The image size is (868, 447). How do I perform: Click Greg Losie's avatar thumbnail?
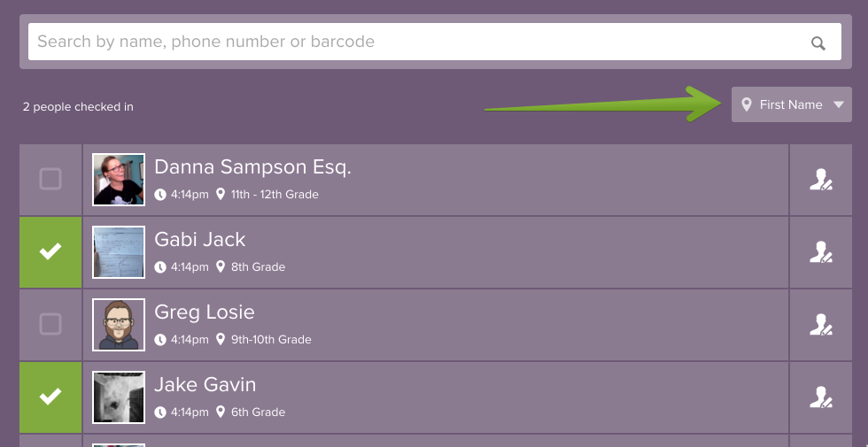coord(119,325)
